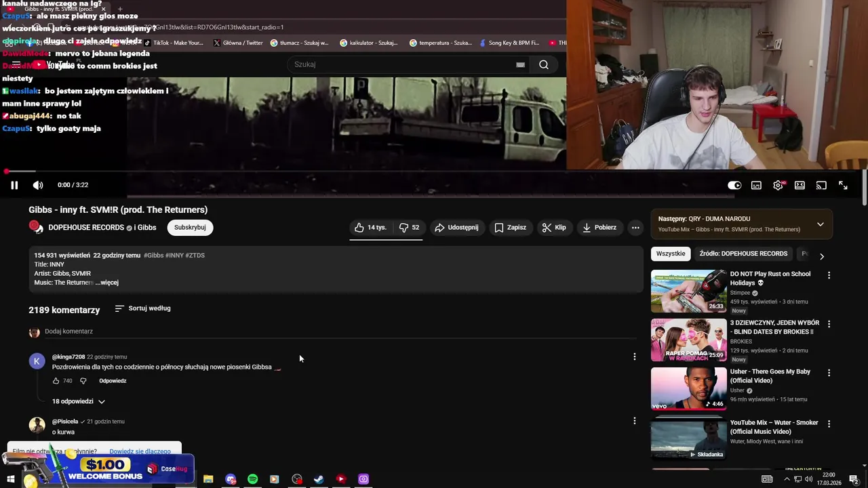868x488 pixels.
Task: Open Windows Start menu
Action: pos(10,479)
